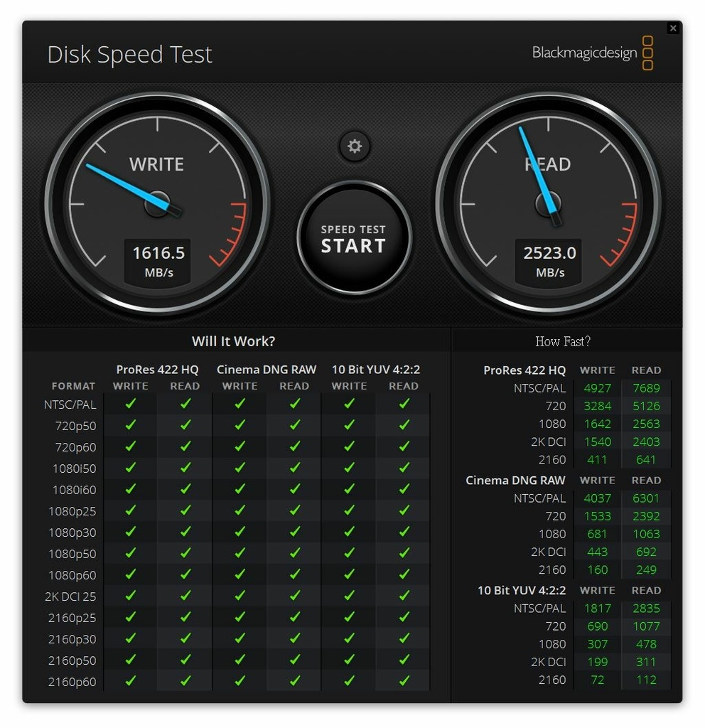
Task: Click ProRes 1080 read value 2563
Action: point(646,424)
